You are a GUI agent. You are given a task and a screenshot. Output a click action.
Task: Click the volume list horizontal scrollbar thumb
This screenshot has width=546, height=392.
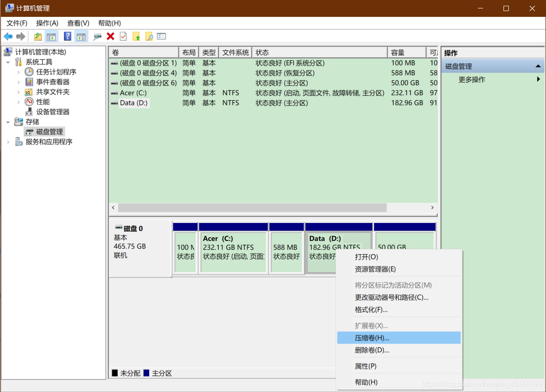click(252, 207)
